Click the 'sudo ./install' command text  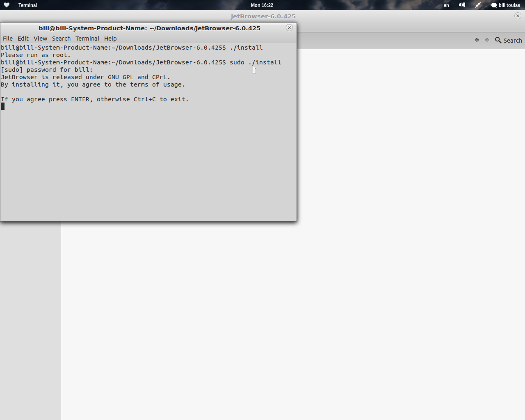click(x=256, y=62)
